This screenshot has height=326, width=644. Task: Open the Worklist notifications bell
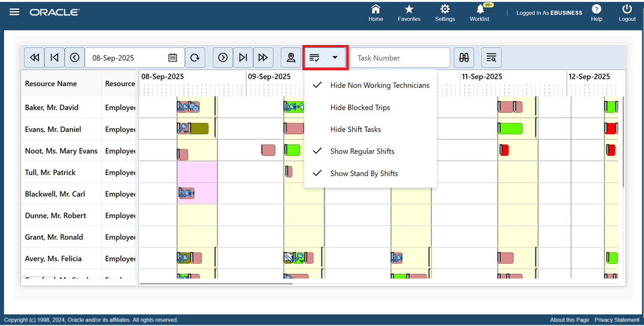pyautogui.click(x=479, y=13)
